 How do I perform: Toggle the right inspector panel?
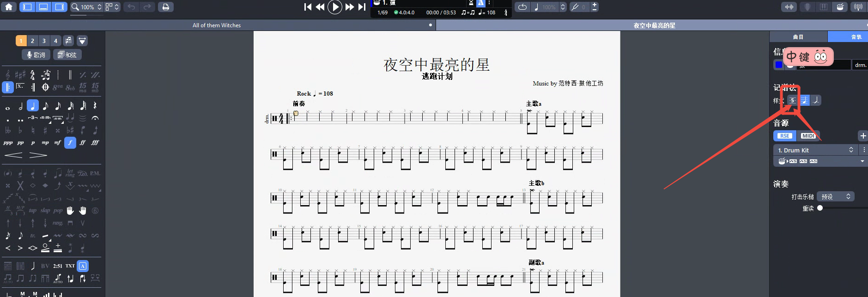[x=59, y=7]
